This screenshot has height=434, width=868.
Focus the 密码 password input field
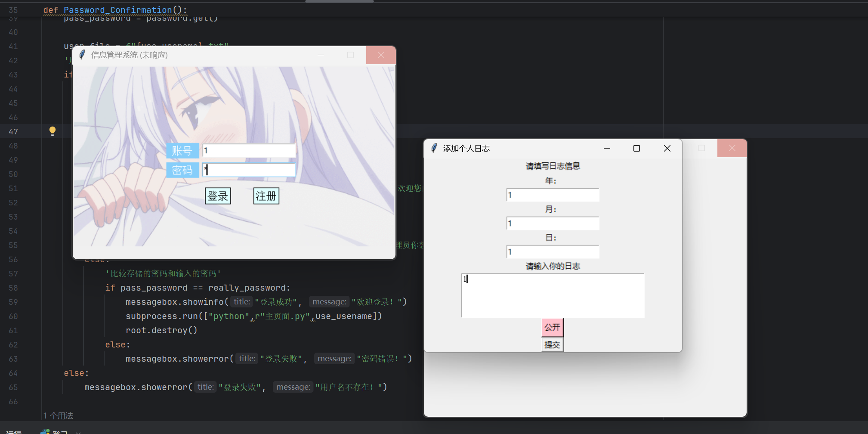(x=249, y=170)
